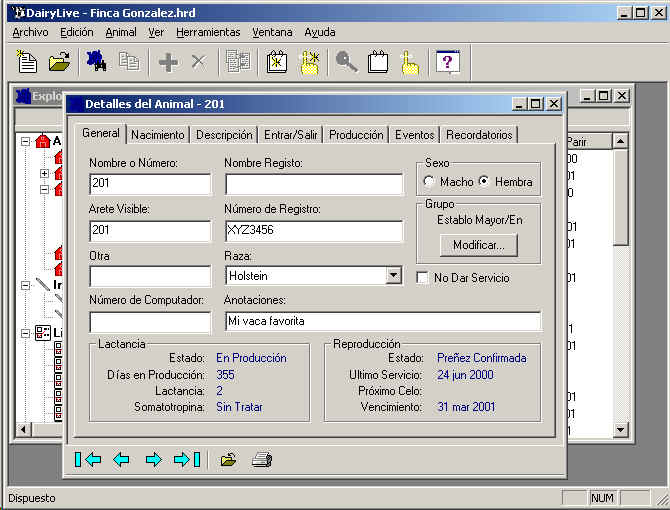Image resolution: width=670 pixels, height=510 pixels.
Task: Click the explorer vertical scrollbar down arrow
Action: pos(621,430)
